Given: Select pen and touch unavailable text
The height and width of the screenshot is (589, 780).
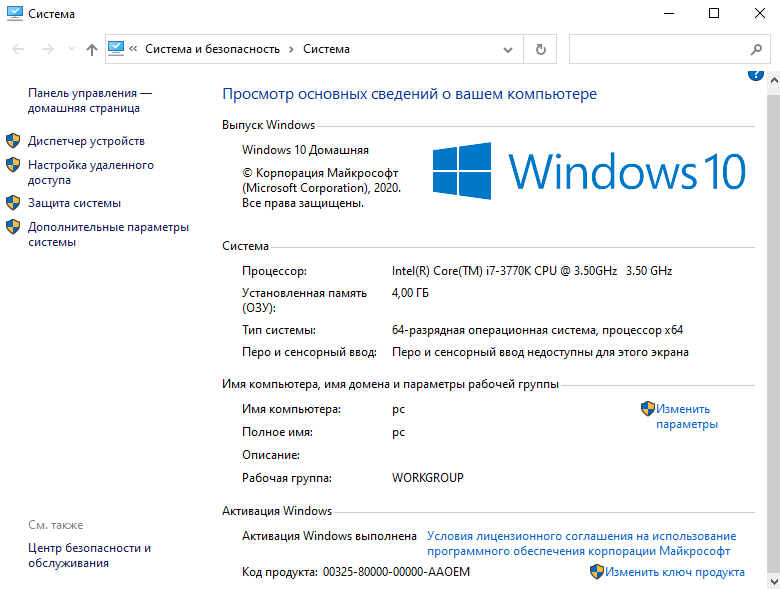Looking at the screenshot, I should click(x=540, y=352).
